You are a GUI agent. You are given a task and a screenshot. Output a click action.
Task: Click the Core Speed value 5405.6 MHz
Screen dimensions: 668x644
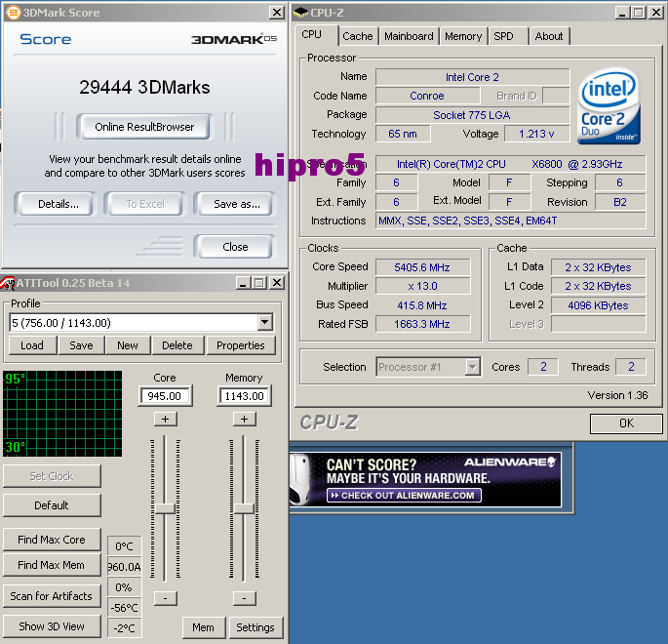coord(422,267)
